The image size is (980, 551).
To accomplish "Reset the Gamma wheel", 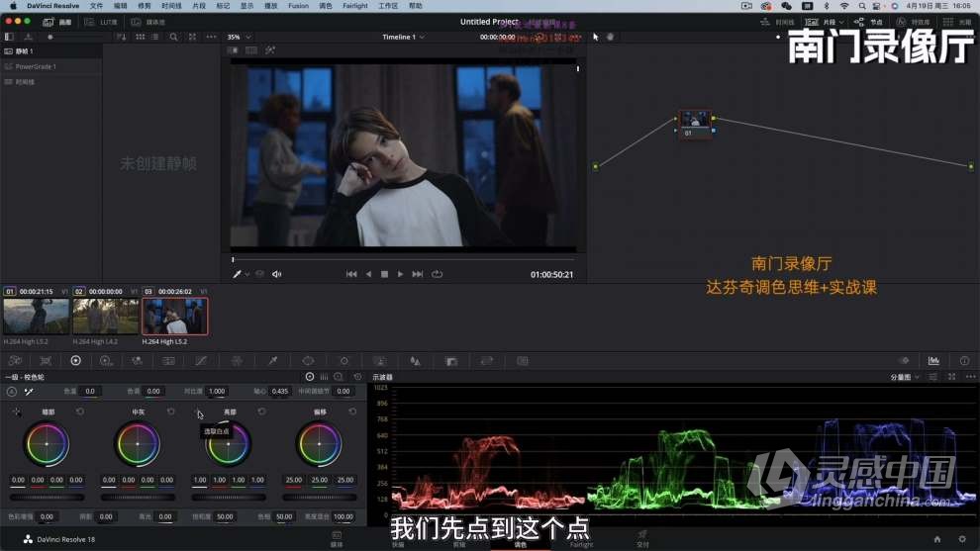I will pyautogui.click(x=170, y=412).
